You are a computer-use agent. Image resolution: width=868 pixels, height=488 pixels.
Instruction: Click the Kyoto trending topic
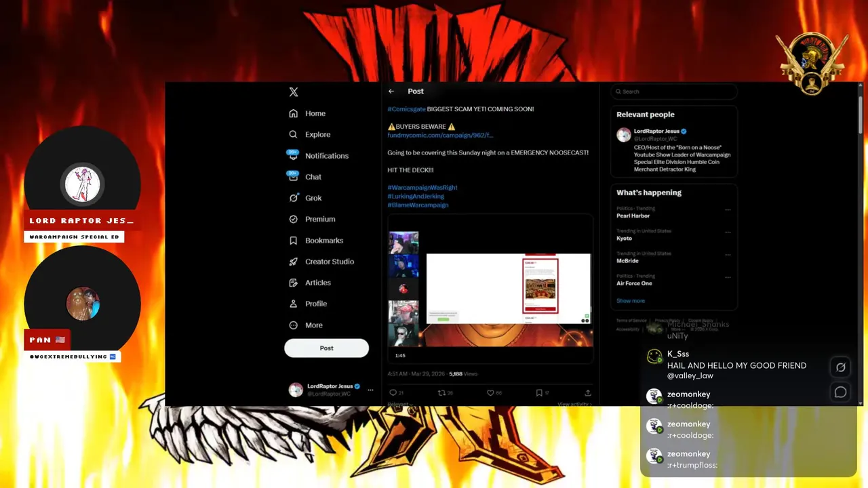point(624,239)
